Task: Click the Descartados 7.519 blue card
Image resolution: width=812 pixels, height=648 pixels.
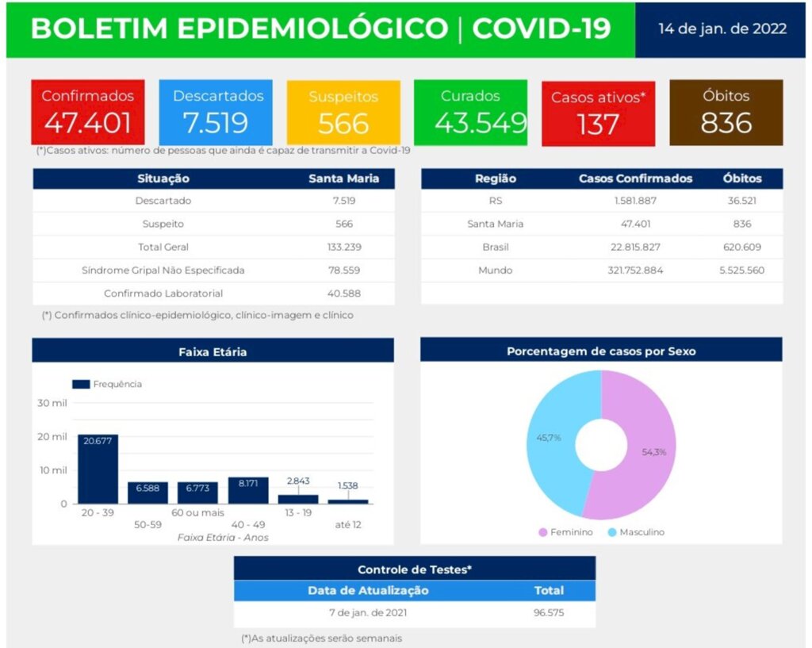Action: (x=216, y=113)
